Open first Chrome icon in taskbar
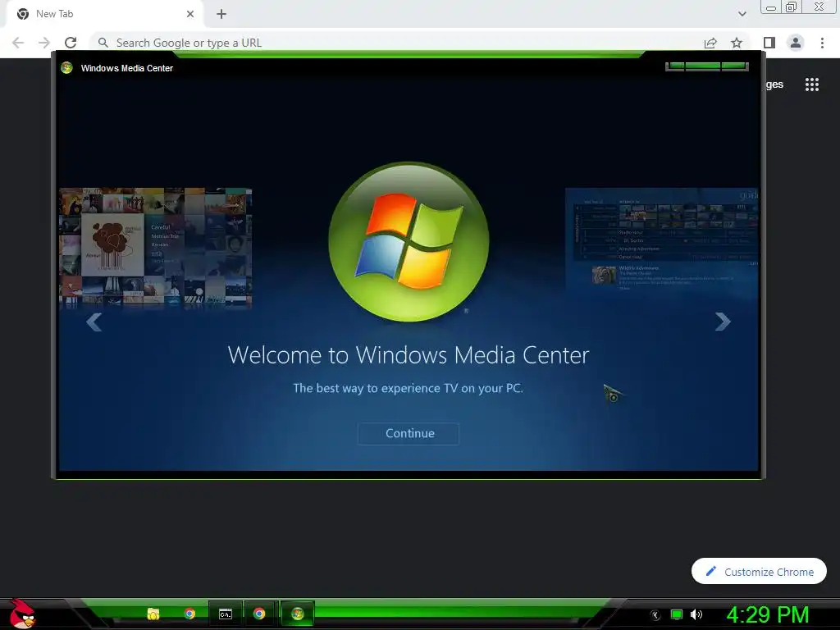This screenshot has width=840, height=630. 189,614
